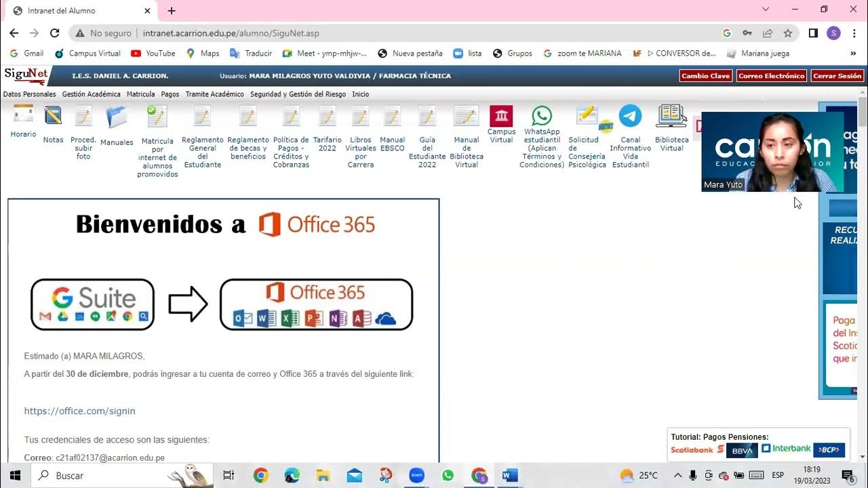
Task: Click the Cerrar Sesión button
Action: tap(837, 76)
